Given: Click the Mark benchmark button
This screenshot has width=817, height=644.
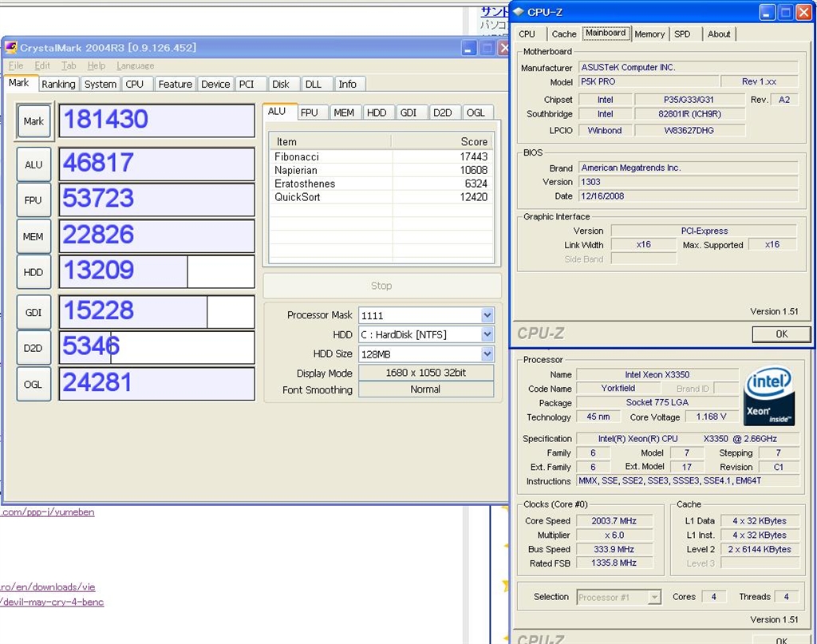Looking at the screenshot, I should tap(34, 121).
